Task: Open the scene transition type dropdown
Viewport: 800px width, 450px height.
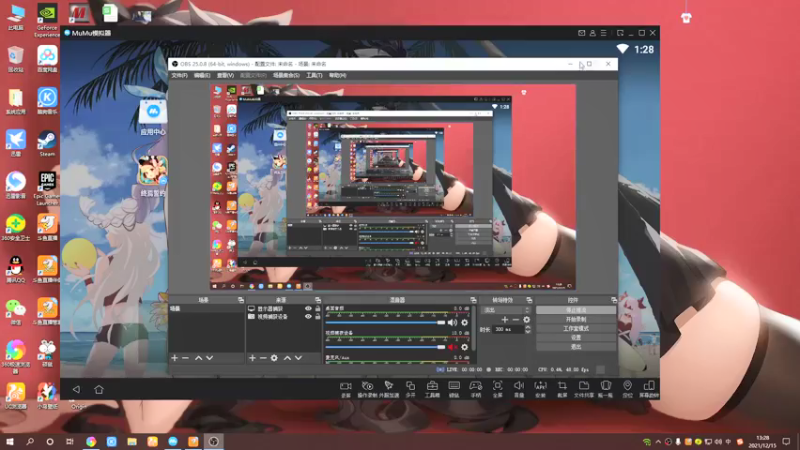Action: pyautogui.click(x=506, y=310)
